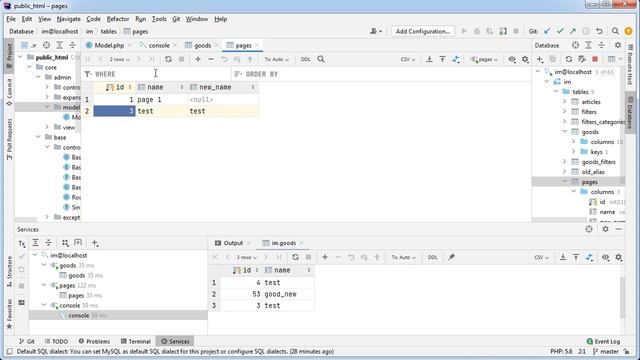Open the Refactor menu
The width and height of the screenshot is (640, 360).
[x=118, y=19]
